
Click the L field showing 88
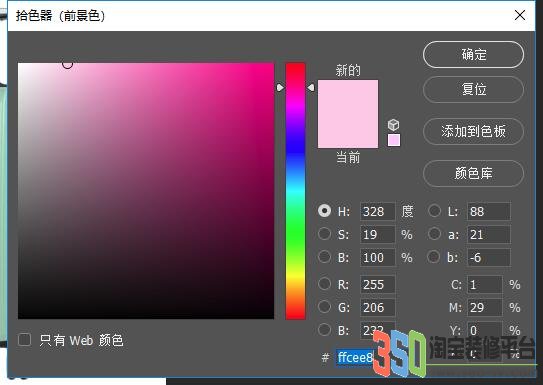click(x=489, y=211)
